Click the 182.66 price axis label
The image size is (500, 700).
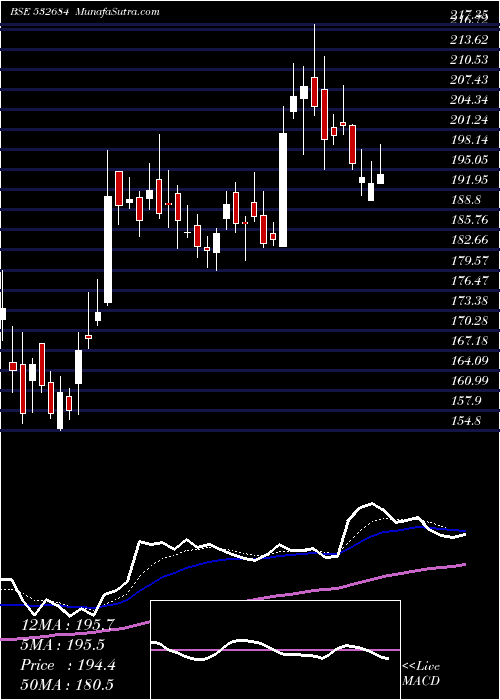pos(470,240)
